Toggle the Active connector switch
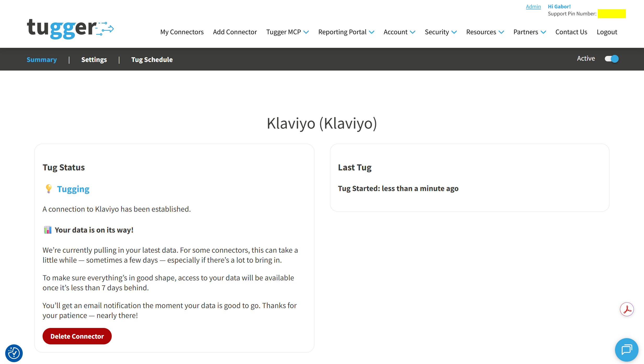 612,59
